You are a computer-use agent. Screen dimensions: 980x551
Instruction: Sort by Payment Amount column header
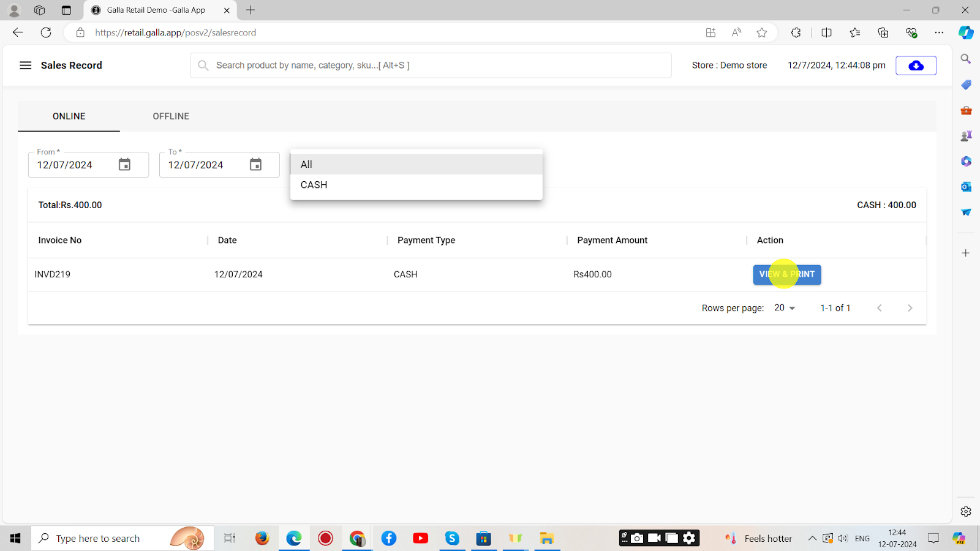pos(612,240)
